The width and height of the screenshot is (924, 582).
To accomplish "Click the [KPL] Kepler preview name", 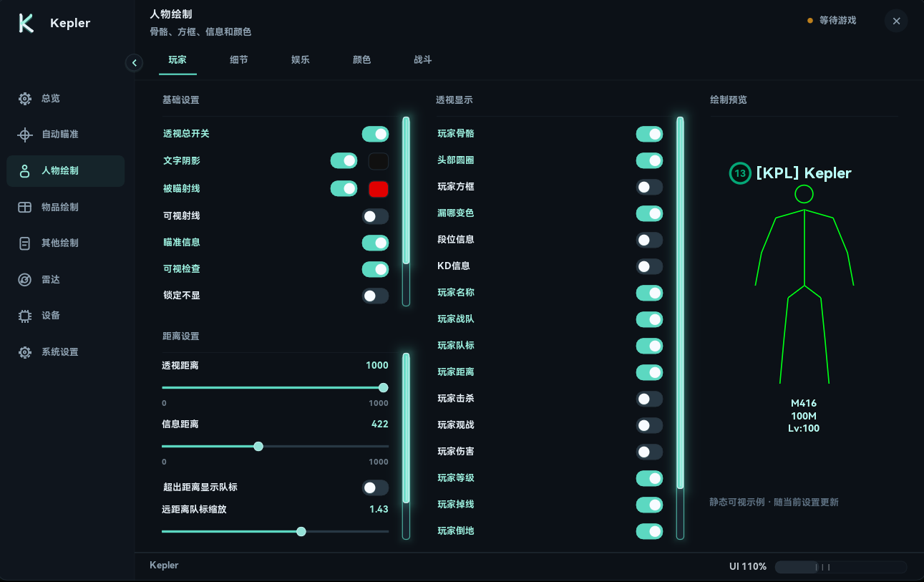I will 804,173.
